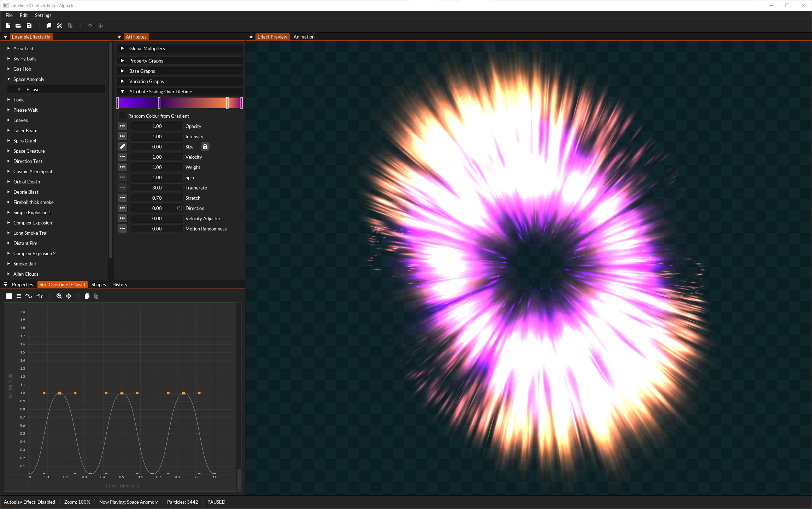Unlock the Size attribute padlock
The height and width of the screenshot is (509, 812).
click(x=205, y=146)
